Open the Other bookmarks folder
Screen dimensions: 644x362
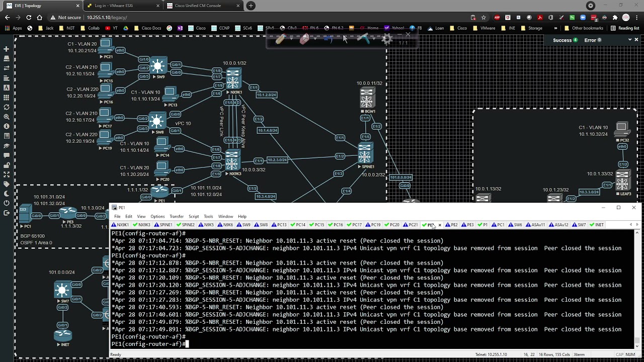click(583, 28)
